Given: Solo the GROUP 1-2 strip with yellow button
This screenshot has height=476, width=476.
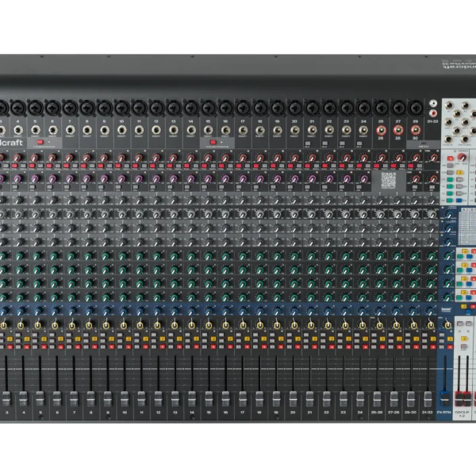Looking at the screenshot, I should pyautogui.click(x=463, y=339).
